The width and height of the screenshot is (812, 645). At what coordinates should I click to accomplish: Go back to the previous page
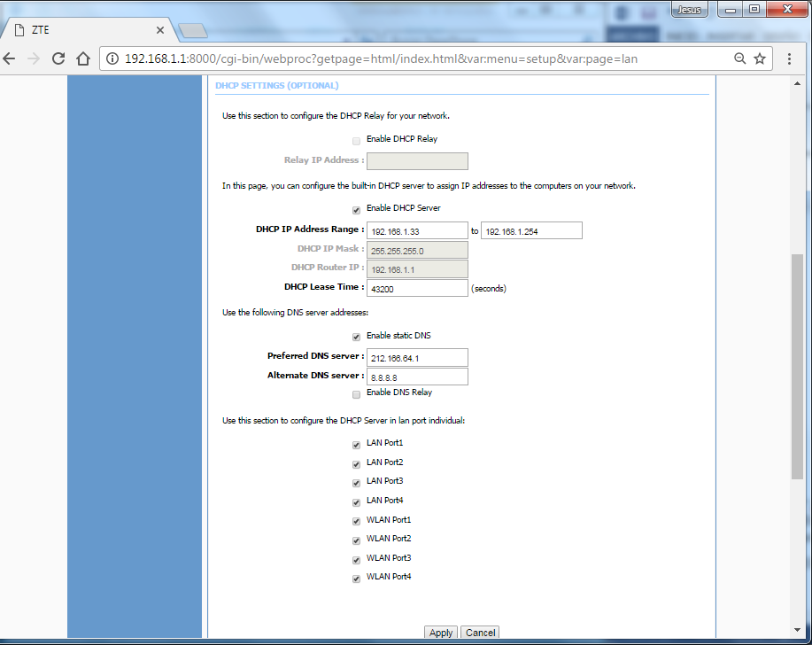pyautogui.click(x=10, y=58)
